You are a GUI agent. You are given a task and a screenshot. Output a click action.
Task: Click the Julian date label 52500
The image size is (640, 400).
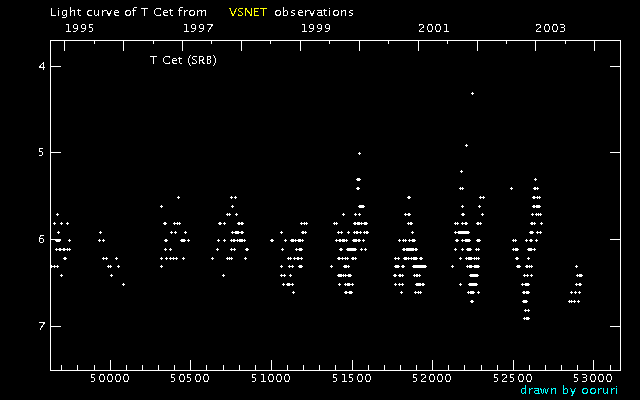coord(513,378)
